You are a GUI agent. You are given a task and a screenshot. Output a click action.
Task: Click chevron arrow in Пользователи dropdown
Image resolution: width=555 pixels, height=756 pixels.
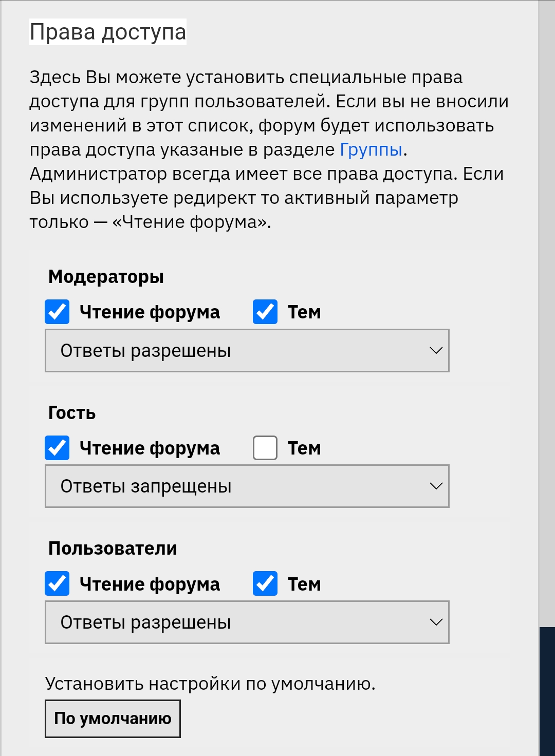pyautogui.click(x=436, y=622)
